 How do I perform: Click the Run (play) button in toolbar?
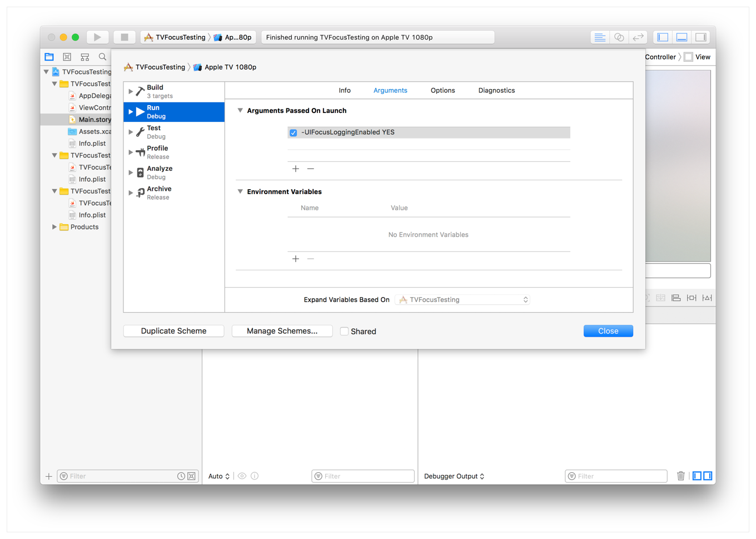click(x=97, y=37)
